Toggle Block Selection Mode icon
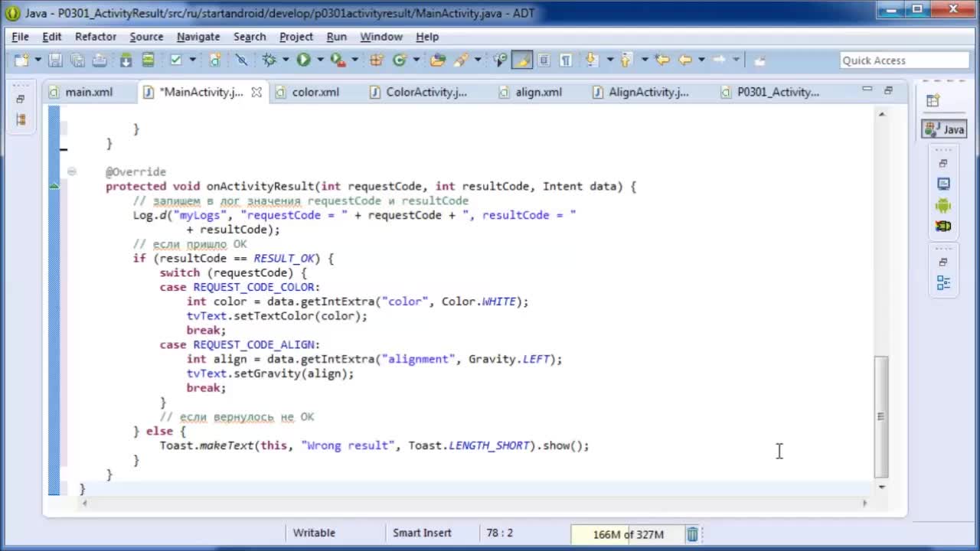 tap(544, 60)
